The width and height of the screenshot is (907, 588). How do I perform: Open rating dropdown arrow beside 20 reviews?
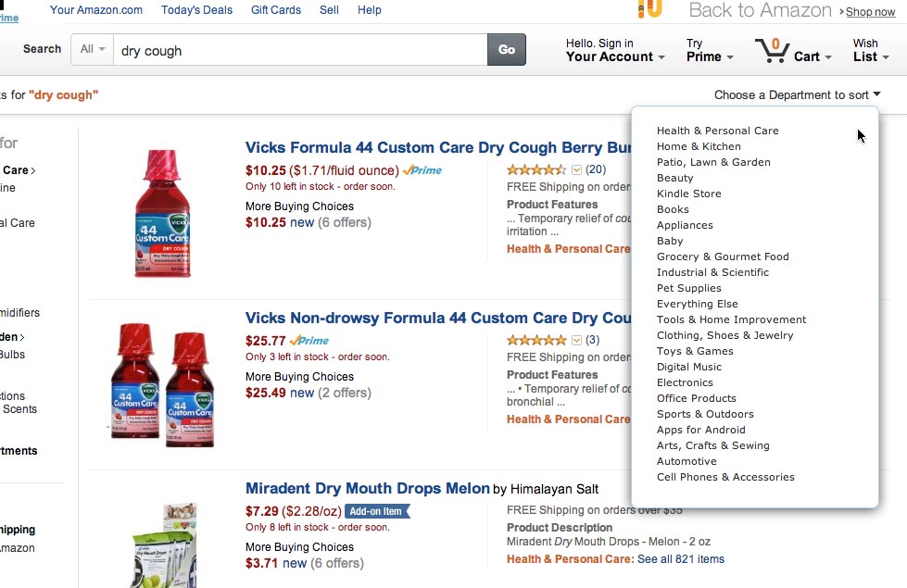point(576,169)
